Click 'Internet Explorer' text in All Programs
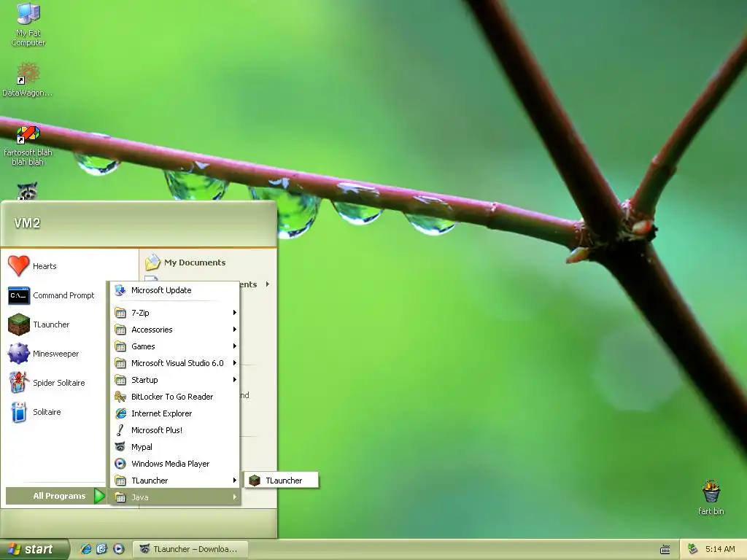 [161, 413]
